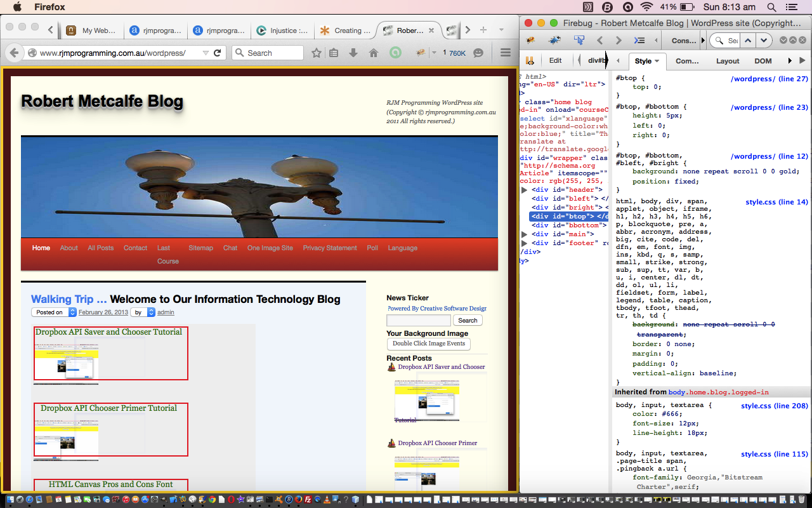Click the Firebug bug icon in Firebug toolbar
The width and height of the screenshot is (812, 508).
530,40
